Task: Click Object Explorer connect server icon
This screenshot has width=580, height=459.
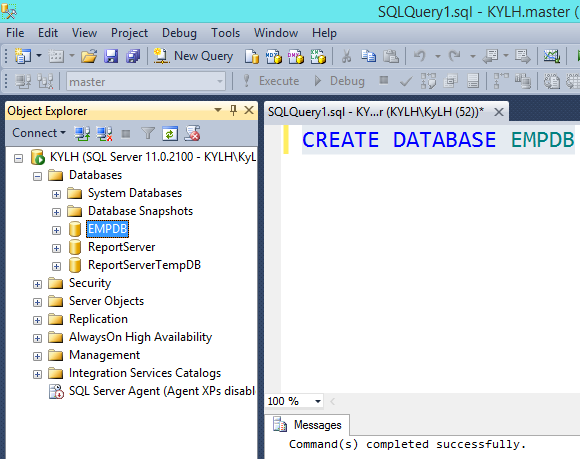Action: [82, 134]
